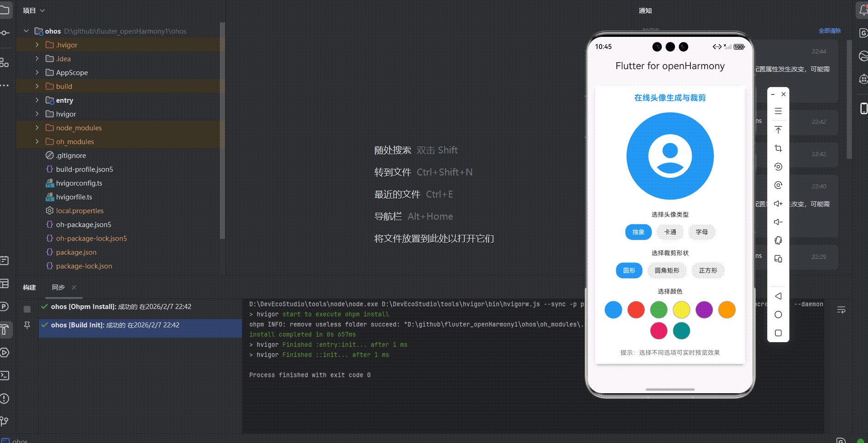Open the oh-package.json5 file

84,224
